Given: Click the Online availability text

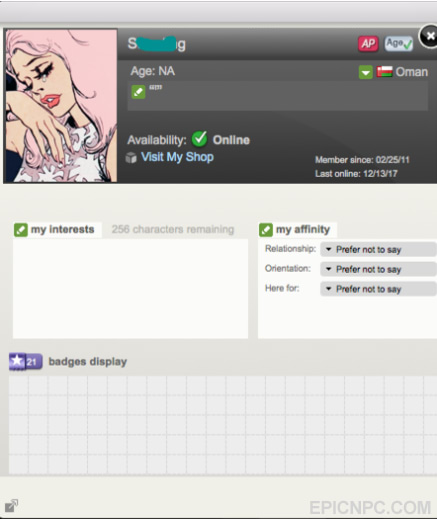Looking at the screenshot, I should click(x=231, y=140).
